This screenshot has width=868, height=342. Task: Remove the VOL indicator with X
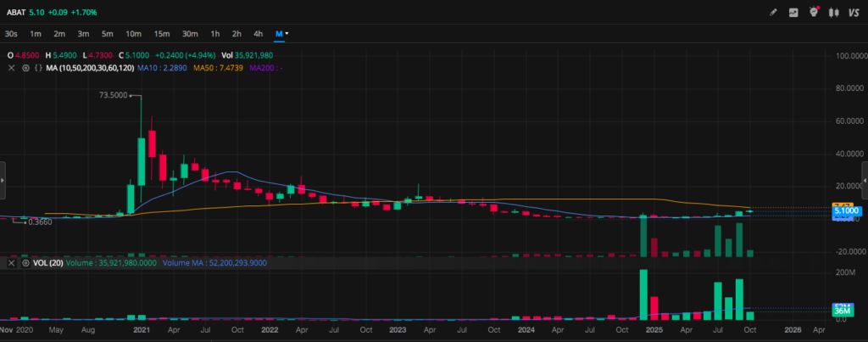(13, 264)
